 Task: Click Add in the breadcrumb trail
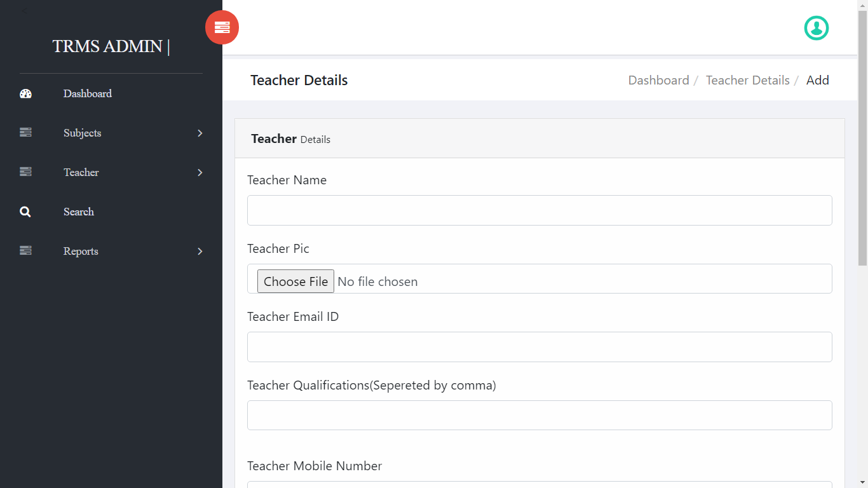818,80
